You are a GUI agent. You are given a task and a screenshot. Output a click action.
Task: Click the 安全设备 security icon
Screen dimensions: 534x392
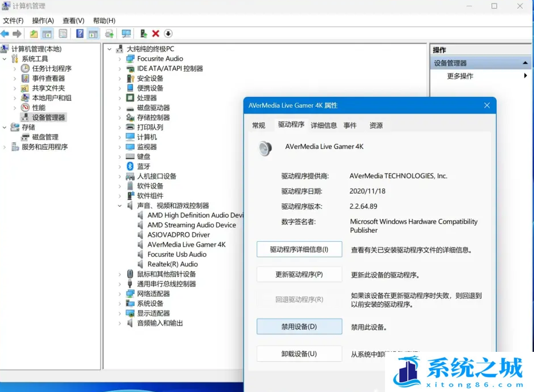click(130, 79)
